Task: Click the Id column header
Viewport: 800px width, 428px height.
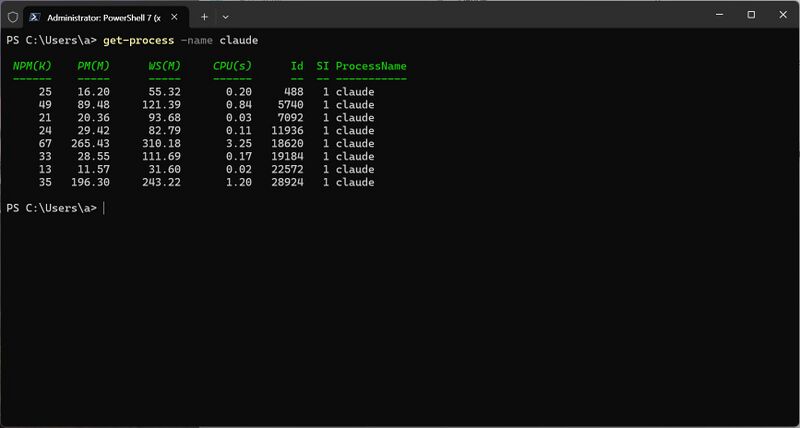Action: click(x=297, y=66)
